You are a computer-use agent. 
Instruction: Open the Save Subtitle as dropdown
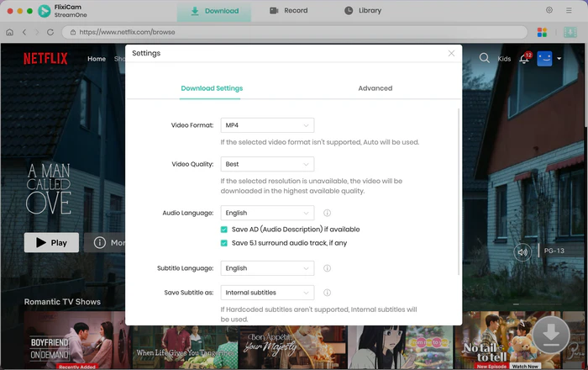pos(267,293)
